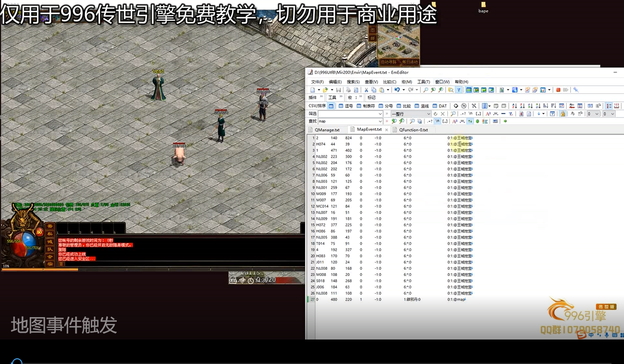Click the Print icon in EmEditor toolbar

[x=348, y=90]
